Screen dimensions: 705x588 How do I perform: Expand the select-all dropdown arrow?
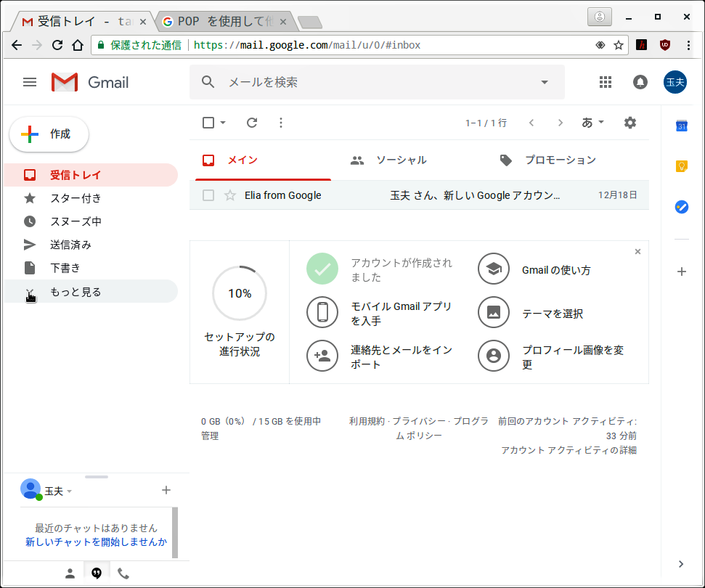coord(223,123)
